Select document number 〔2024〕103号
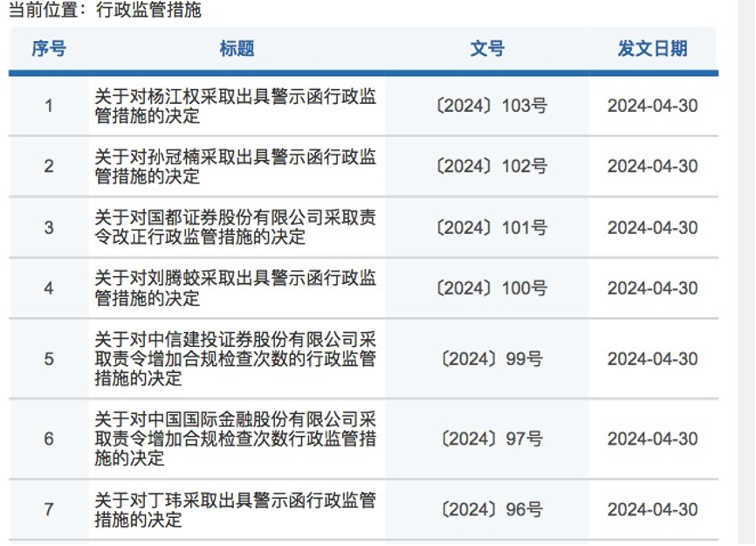This screenshot has width=756, height=546. (x=491, y=106)
